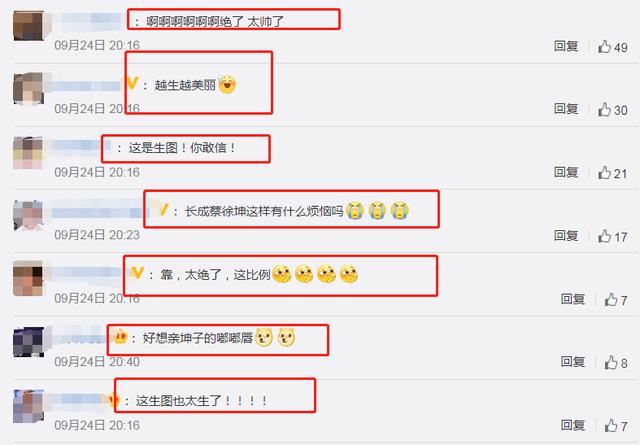Open the first commenter's avatar
The image size is (640, 445).
tap(28, 26)
